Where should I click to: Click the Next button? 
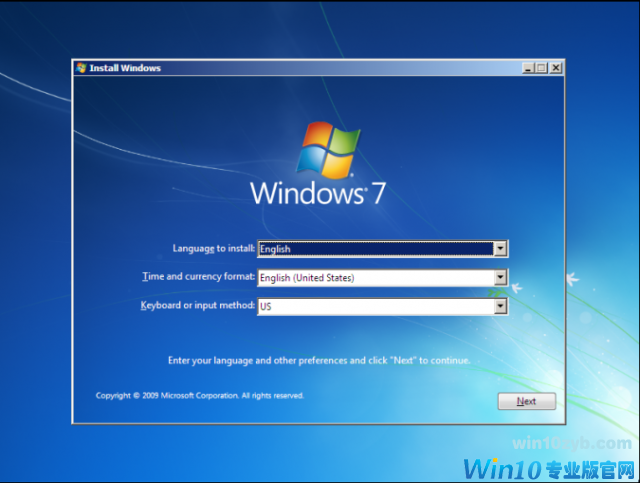[x=527, y=401]
